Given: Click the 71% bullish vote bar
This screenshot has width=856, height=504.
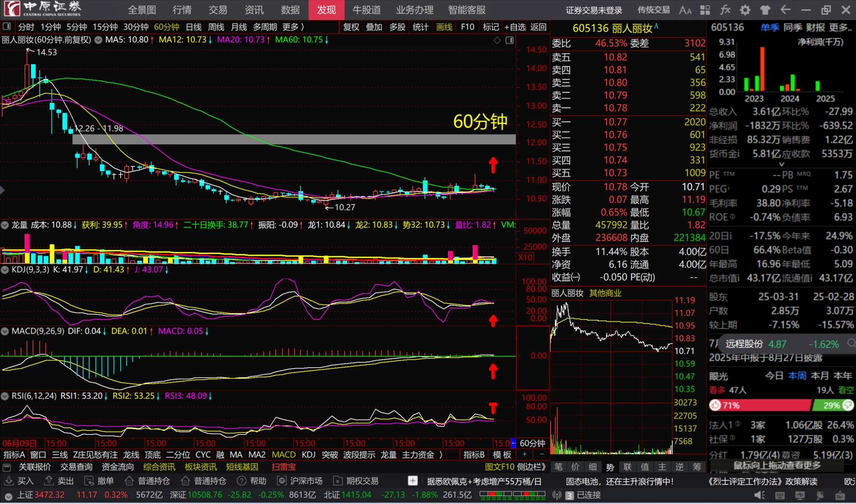Looking at the screenshot, I should [760, 405].
